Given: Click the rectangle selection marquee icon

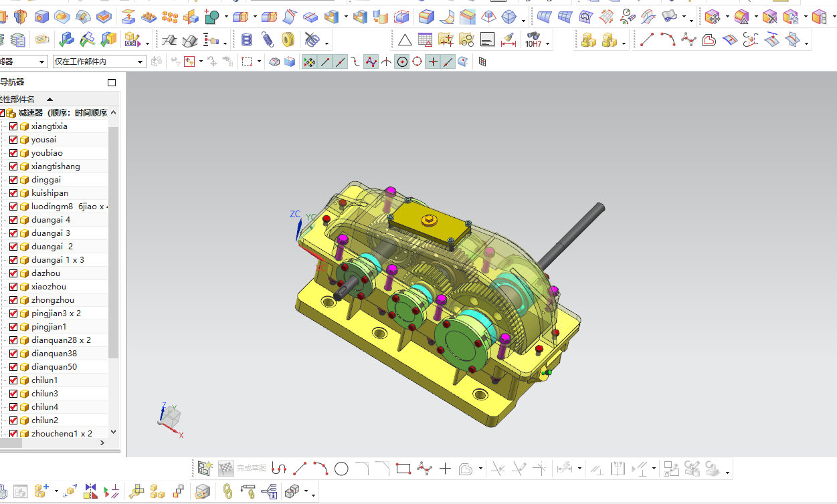Looking at the screenshot, I should (x=247, y=61).
